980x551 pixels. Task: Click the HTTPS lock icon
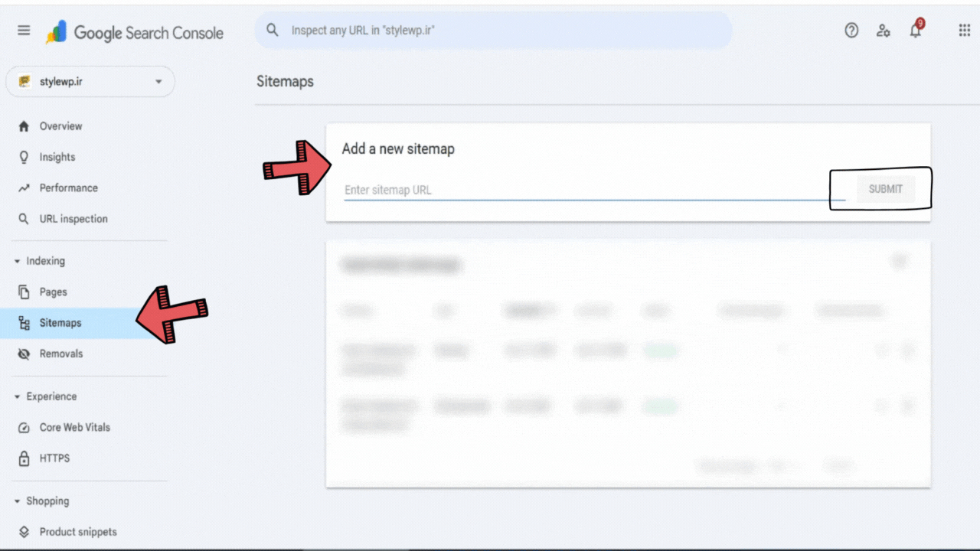coord(25,458)
